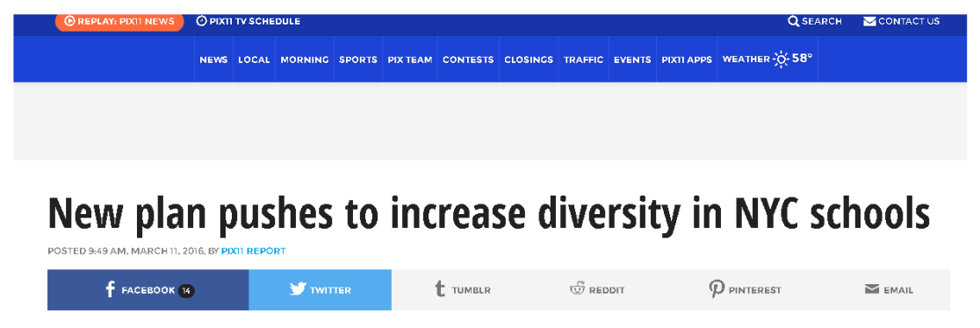Open the CLOSINGS page
This screenshot has height=328, width=980.
[x=529, y=60]
